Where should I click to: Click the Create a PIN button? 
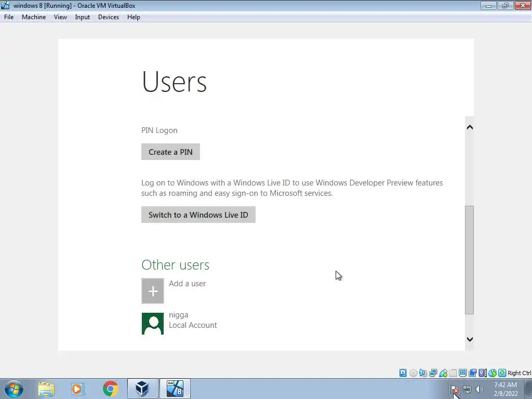(170, 152)
